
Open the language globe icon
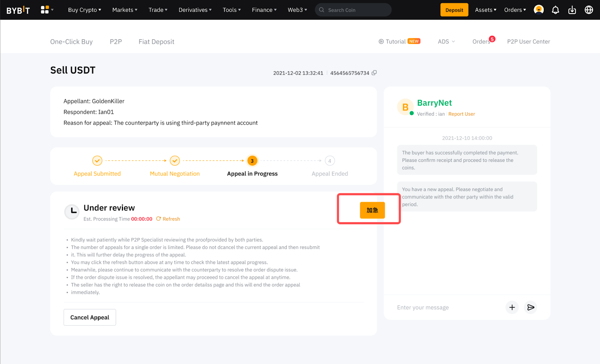pyautogui.click(x=589, y=10)
